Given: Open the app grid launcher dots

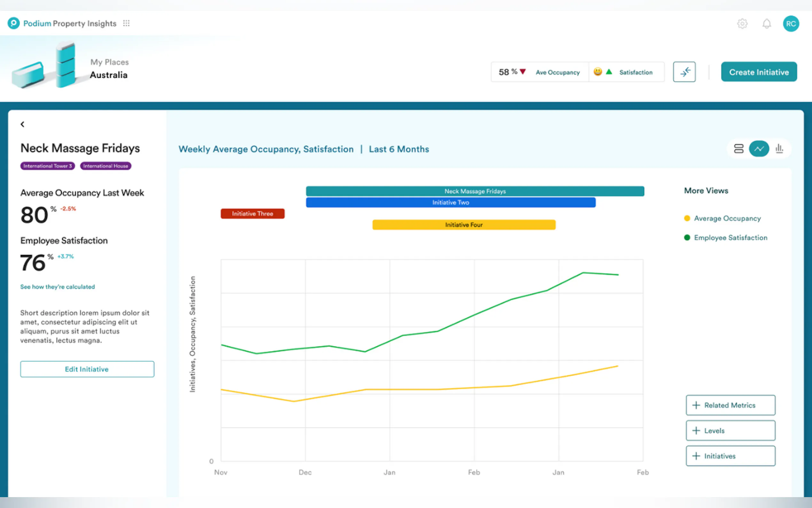Looking at the screenshot, I should pos(126,23).
